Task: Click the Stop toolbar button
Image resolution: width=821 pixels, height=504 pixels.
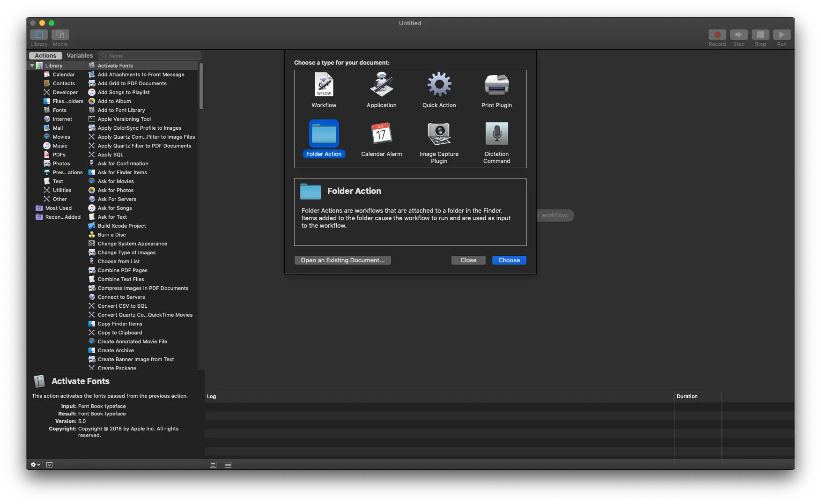Action: click(x=760, y=35)
